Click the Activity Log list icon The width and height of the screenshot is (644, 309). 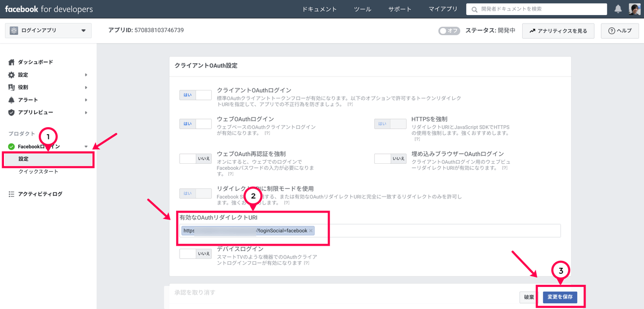coord(12,194)
